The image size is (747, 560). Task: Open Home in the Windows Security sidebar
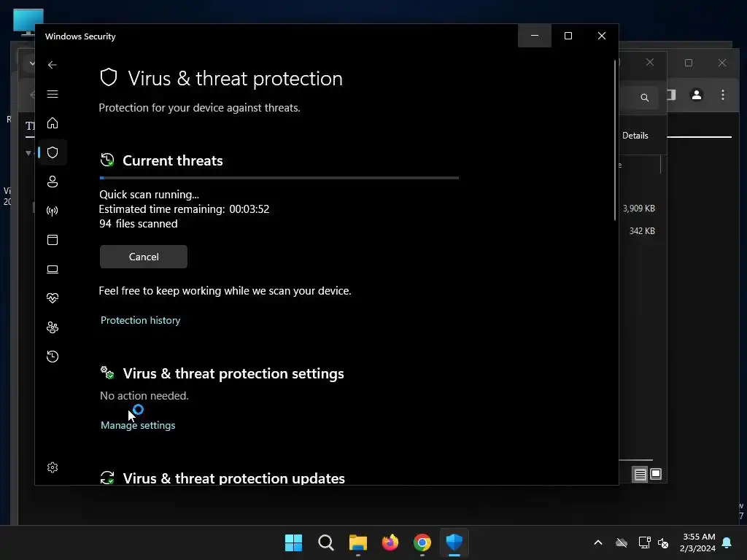click(x=53, y=123)
